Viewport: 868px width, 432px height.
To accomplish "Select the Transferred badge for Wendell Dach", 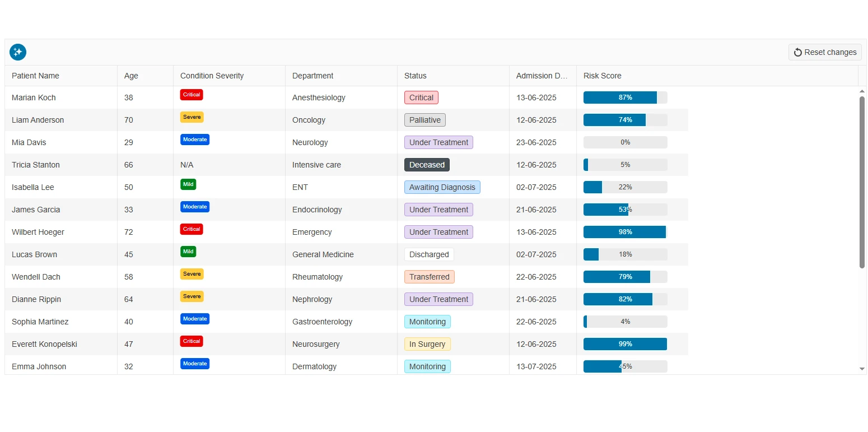I will click(x=429, y=277).
